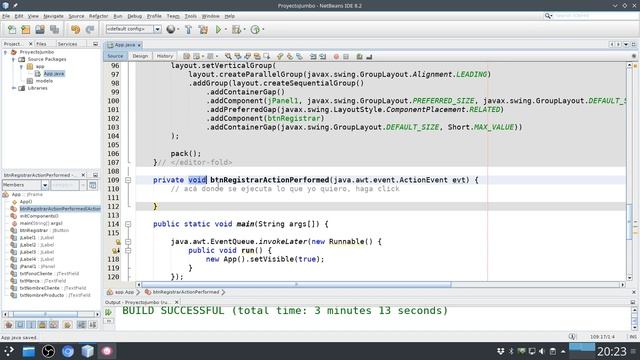Toggle Sort by Source in Navigator
Image resolution: width=640 pixels, height=360 pixels.
93,325
